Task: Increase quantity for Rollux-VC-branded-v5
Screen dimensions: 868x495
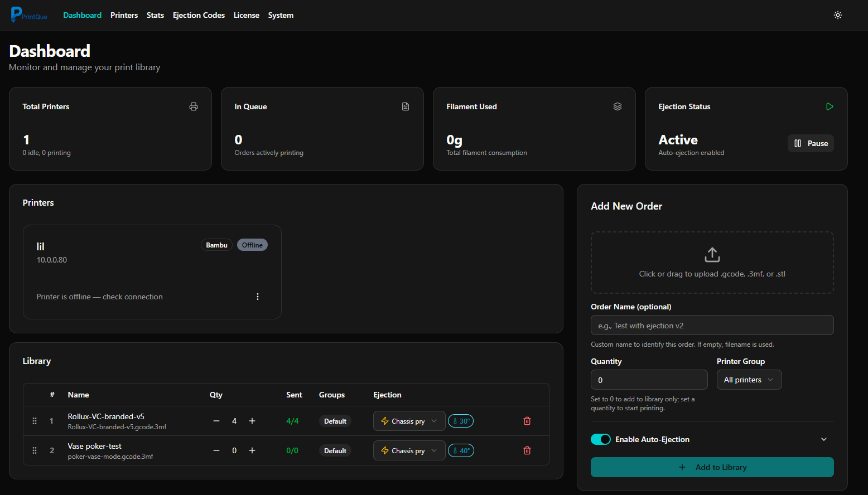Action: (252, 421)
